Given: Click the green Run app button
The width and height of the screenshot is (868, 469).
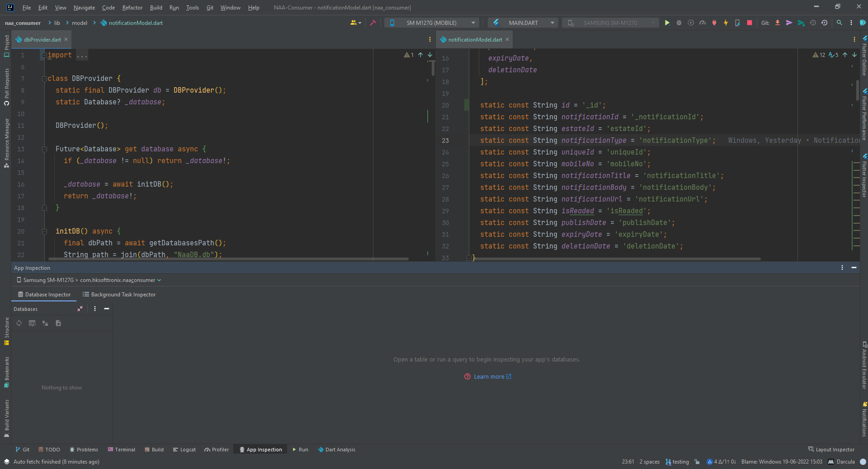Looking at the screenshot, I should point(667,23).
